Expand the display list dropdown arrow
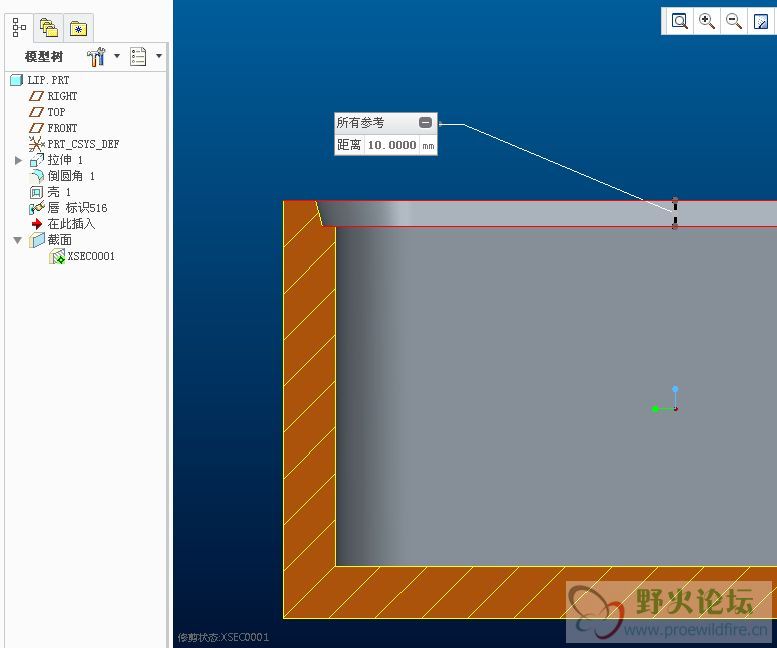 coord(159,56)
